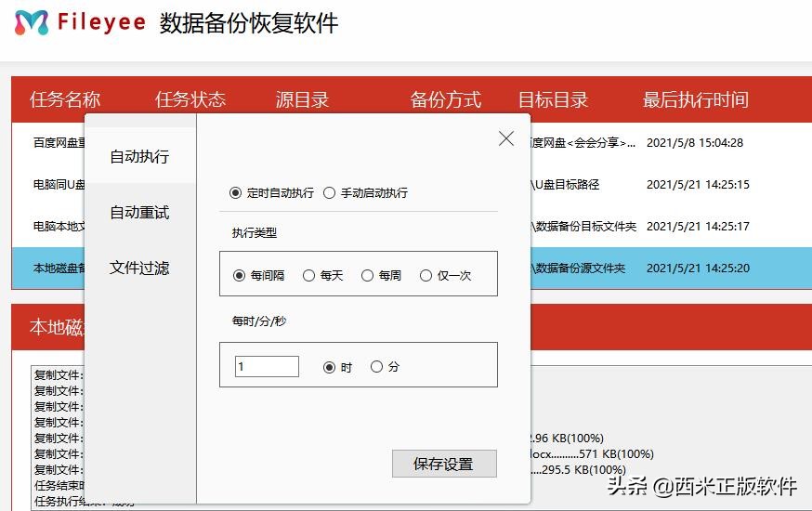Click the 百度网盘<会会分享> target cell
This screenshot has height=511, width=812.
coord(583,142)
